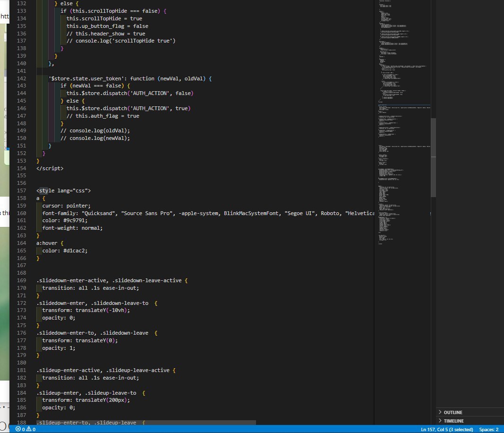Click the ".slidedown-enter-to, .slidedown-leave" selector

tap(92, 333)
